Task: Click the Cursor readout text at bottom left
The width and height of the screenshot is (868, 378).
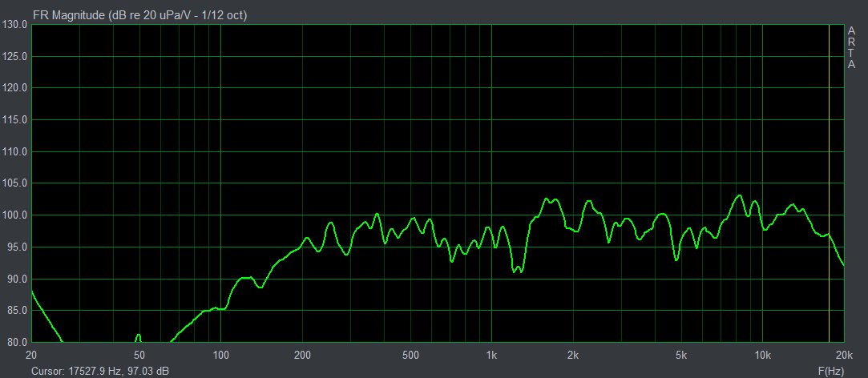Action: (99, 372)
